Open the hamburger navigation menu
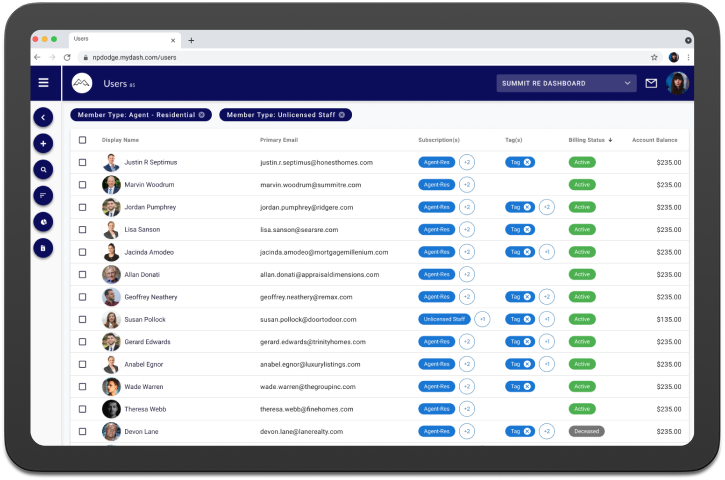This screenshot has width=725, height=480. click(x=43, y=83)
